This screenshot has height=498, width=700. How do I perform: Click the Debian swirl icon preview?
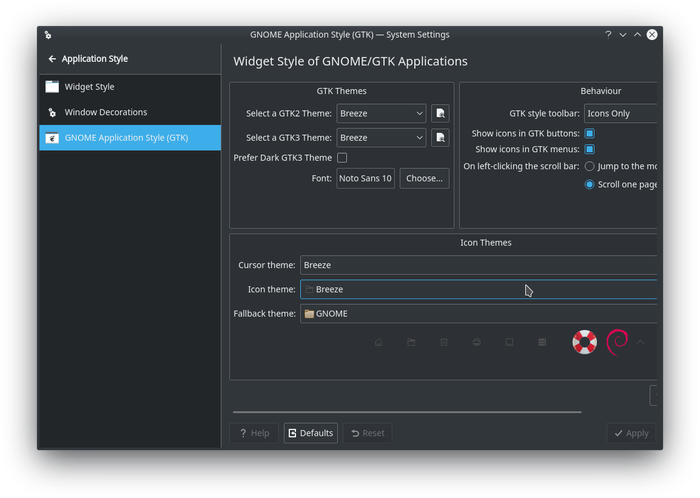[617, 342]
